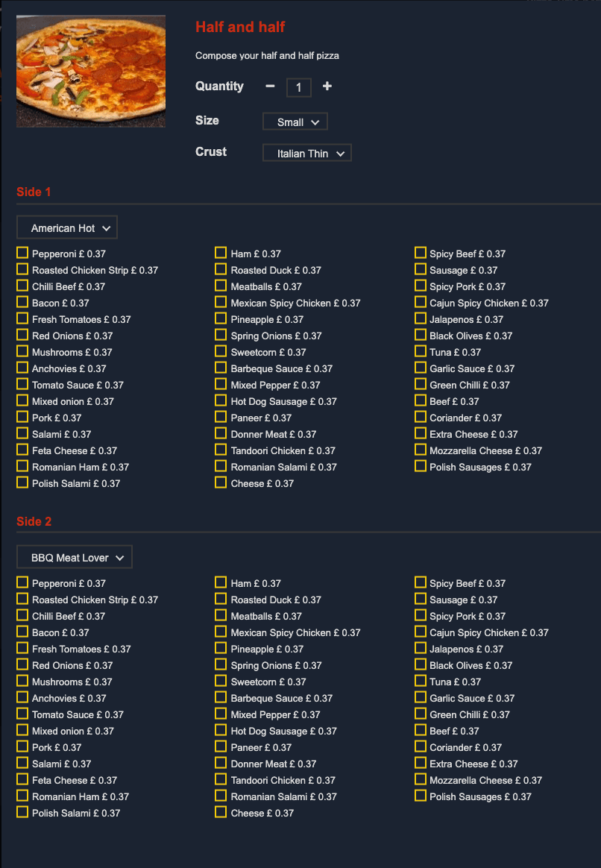The image size is (601, 868).
Task: Tick Jalapenos checkbox under Side 1
Action: click(420, 319)
